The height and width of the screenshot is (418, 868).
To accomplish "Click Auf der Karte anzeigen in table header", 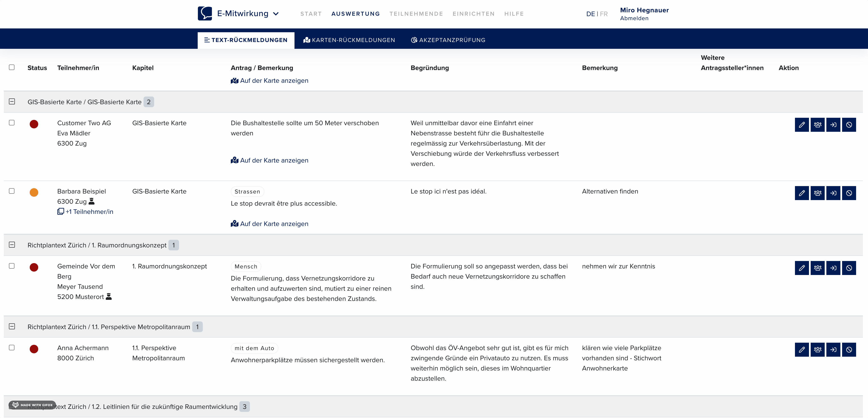I will (x=270, y=80).
